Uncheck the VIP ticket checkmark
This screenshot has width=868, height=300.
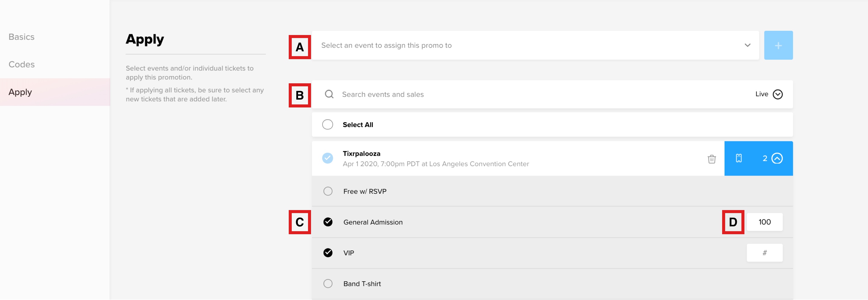328,253
